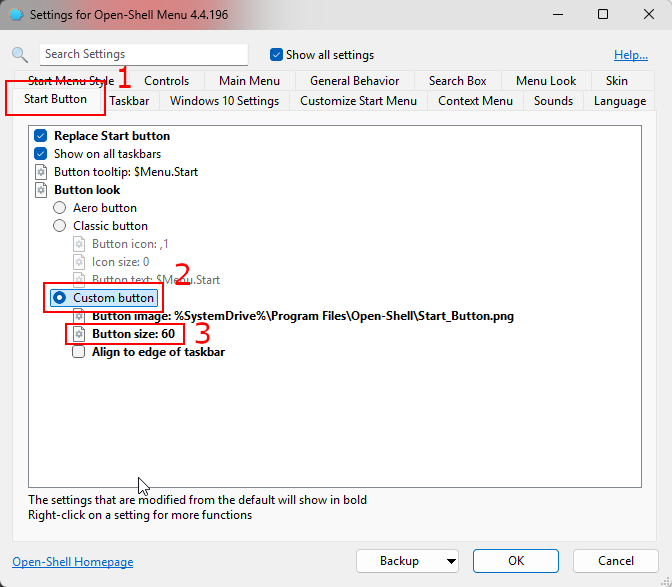
Task: Click the Button image setting icon
Action: point(79,316)
